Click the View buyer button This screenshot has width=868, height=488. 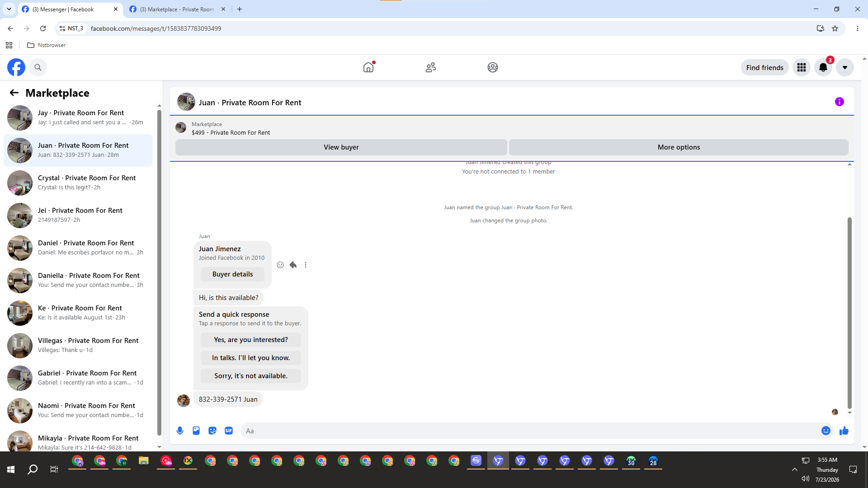click(x=341, y=147)
